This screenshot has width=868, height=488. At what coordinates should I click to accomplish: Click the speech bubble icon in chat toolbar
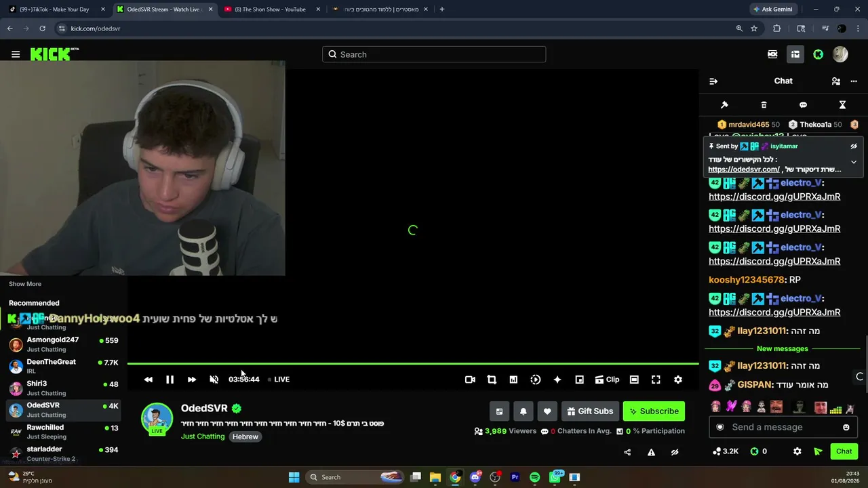[x=803, y=105]
